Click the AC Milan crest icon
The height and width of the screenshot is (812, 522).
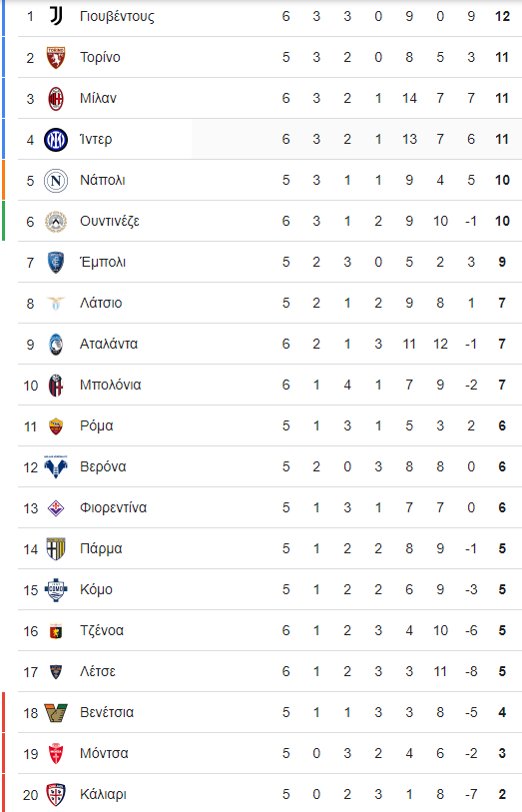tap(56, 99)
